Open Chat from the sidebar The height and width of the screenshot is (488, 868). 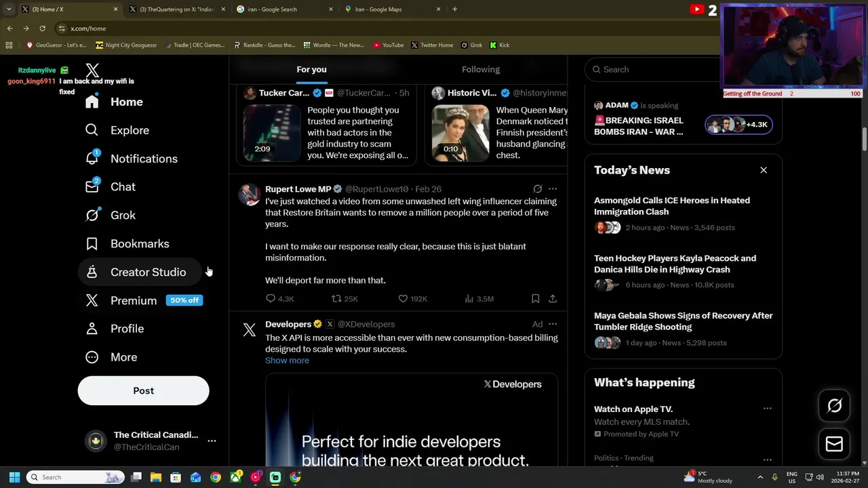(x=110, y=187)
